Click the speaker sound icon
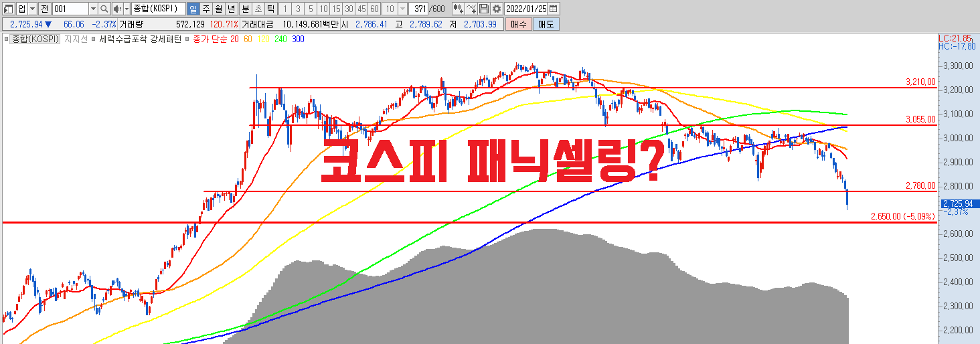The width and height of the screenshot is (980, 344). click(x=116, y=9)
